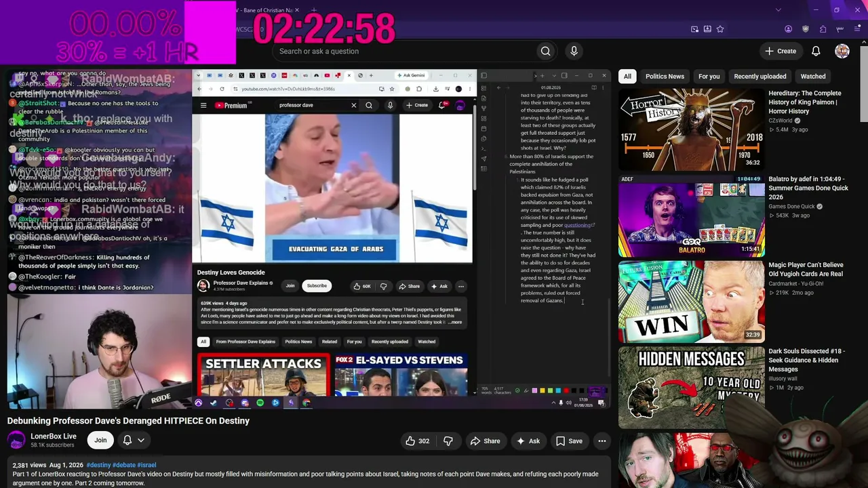Click the browser bookmark star icon
The image size is (868, 488).
pyautogui.click(x=720, y=29)
